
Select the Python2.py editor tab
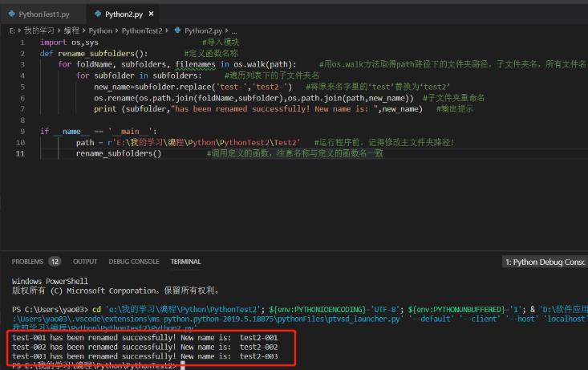click(124, 14)
